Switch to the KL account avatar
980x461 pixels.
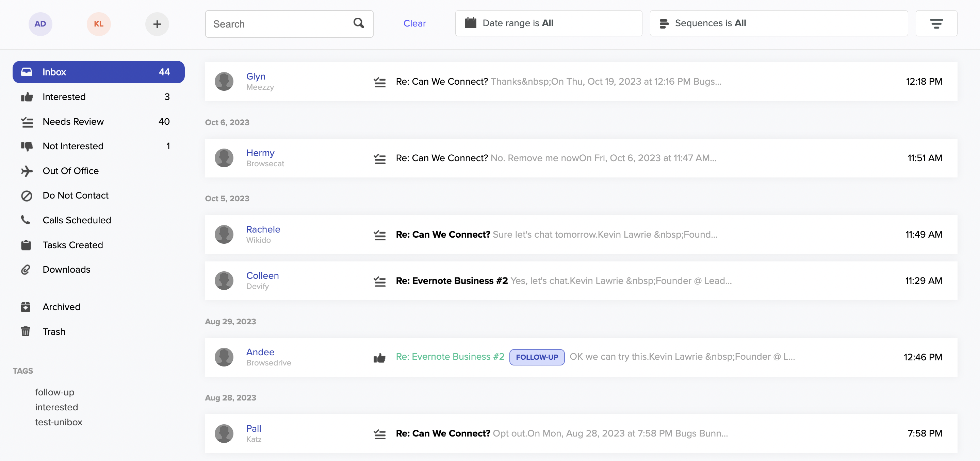pyautogui.click(x=99, y=24)
